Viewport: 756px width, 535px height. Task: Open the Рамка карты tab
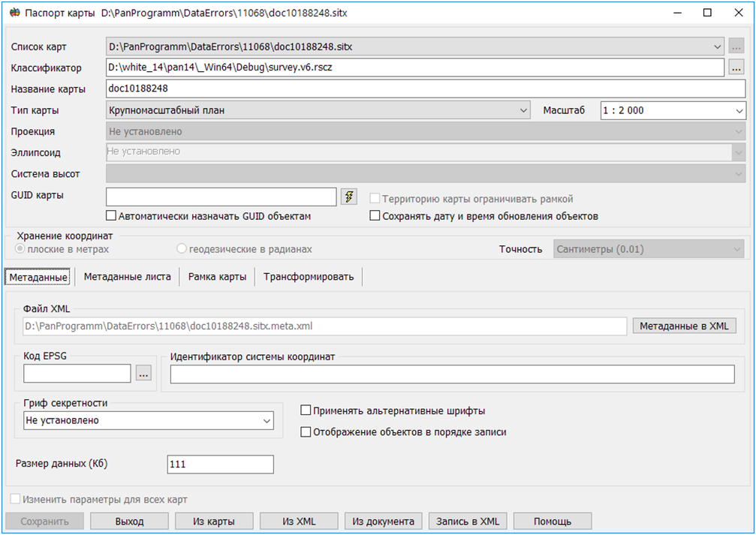click(217, 277)
